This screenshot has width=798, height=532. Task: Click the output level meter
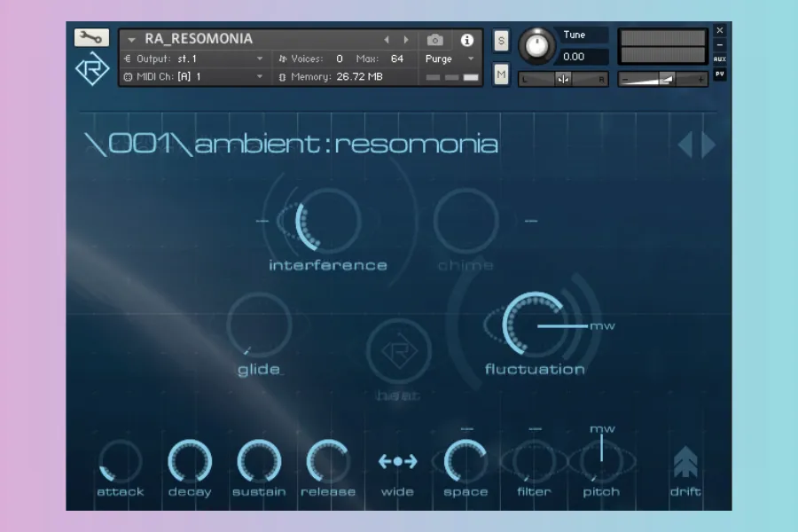point(662,46)
